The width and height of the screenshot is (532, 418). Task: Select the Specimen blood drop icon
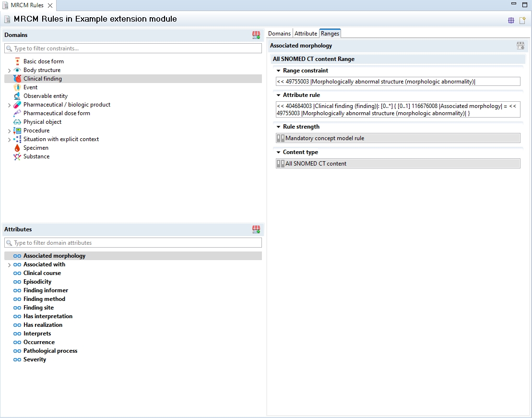coord(17,148)
